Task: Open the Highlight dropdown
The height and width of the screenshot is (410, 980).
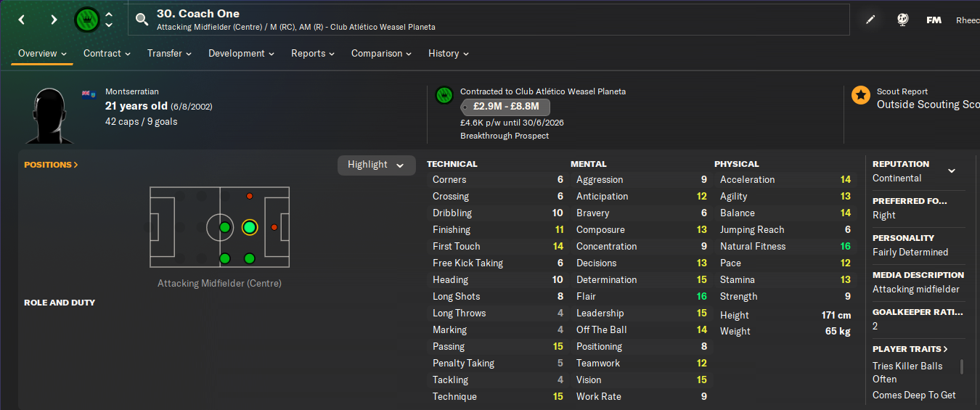Action: coord(376,165)
